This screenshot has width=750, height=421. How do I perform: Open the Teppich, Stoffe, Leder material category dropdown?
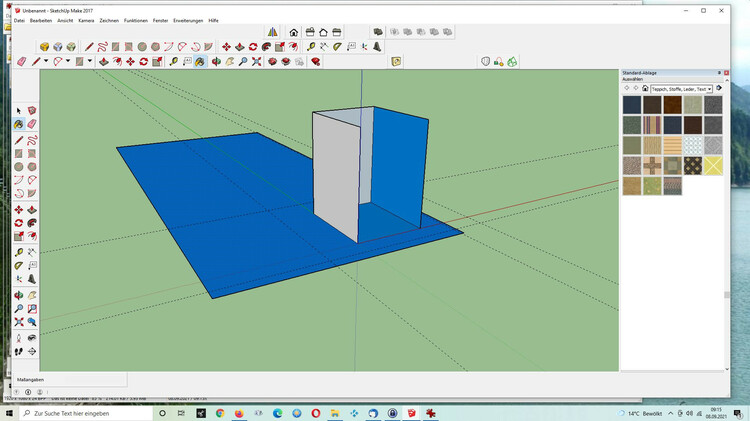(682, 88)
